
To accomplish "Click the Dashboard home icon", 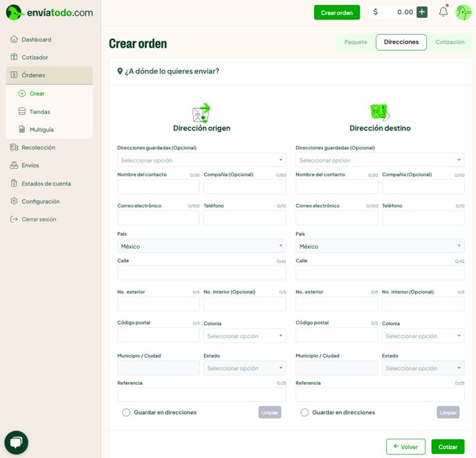I will click(x=14, y=39).
